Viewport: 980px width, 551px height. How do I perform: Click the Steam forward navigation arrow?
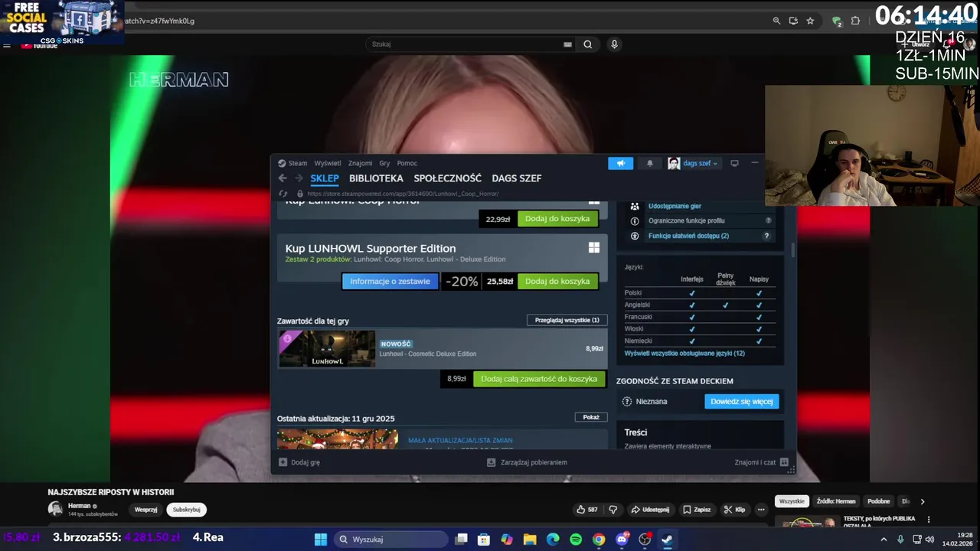click(299, 178)
